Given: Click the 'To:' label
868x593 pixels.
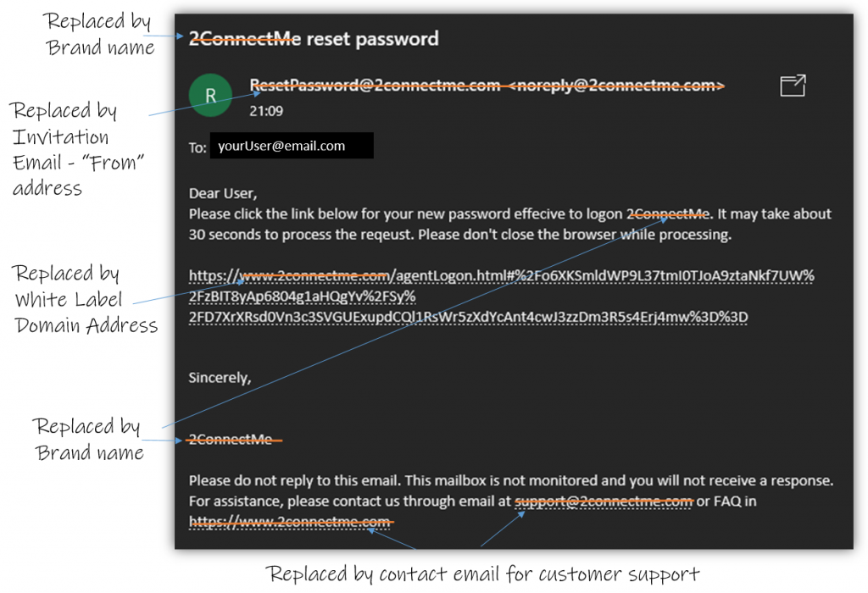Looking at the screenshot, I should pyautogui.click(x=198, y=147).
